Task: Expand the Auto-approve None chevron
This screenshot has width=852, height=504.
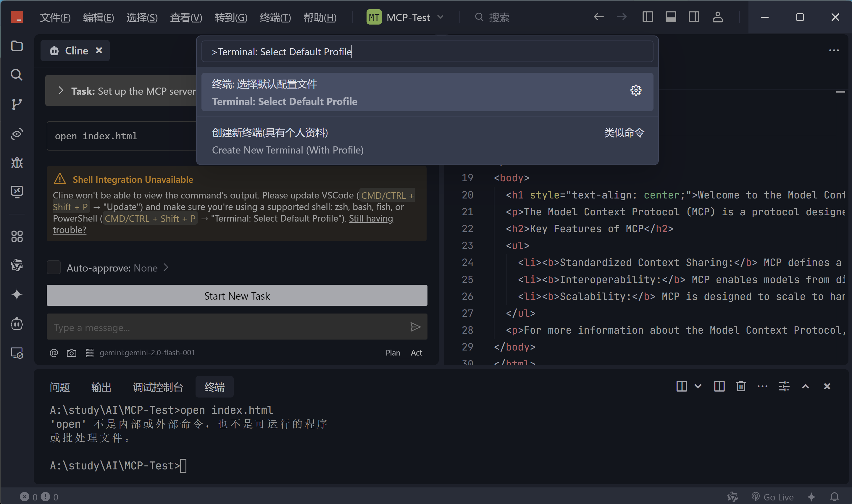Action: coord(166,268)
